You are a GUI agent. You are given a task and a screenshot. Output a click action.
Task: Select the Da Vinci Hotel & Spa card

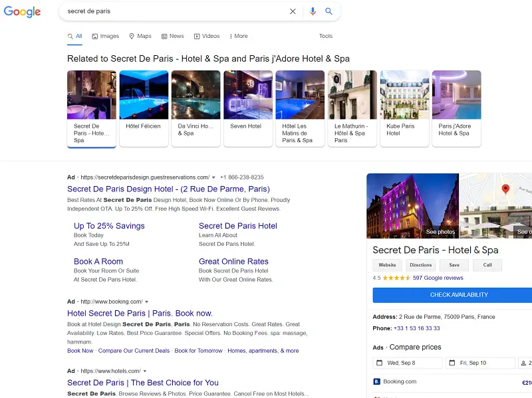point(196,109)
